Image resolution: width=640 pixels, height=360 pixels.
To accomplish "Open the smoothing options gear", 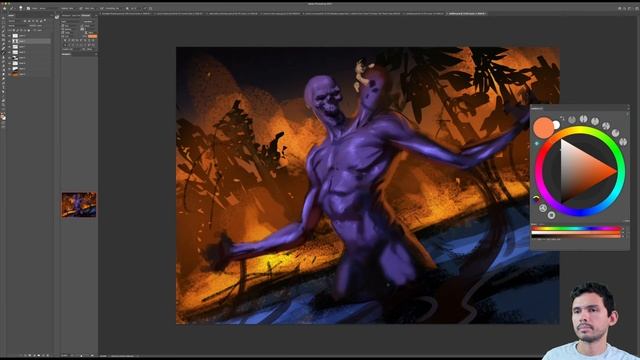I will coord(127,8).
